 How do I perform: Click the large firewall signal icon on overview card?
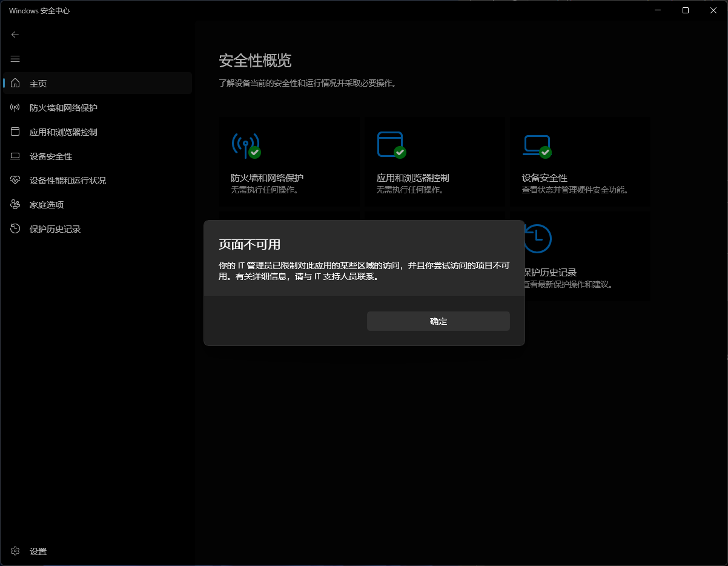(x=246, y=145)
